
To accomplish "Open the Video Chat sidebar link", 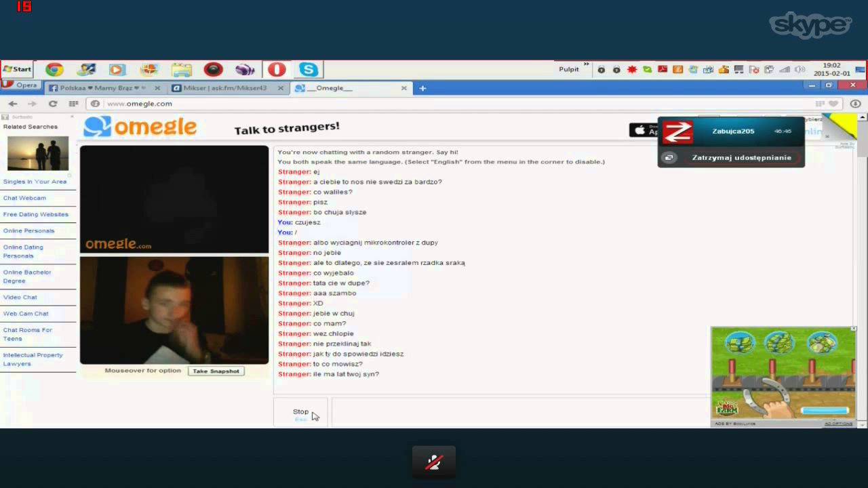I will tap(20, 297).
